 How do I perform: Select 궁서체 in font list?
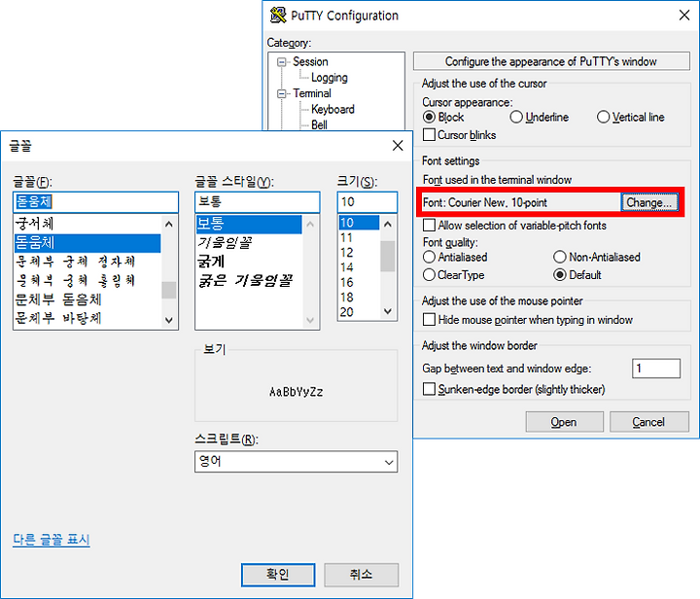(x=87, y=224)
